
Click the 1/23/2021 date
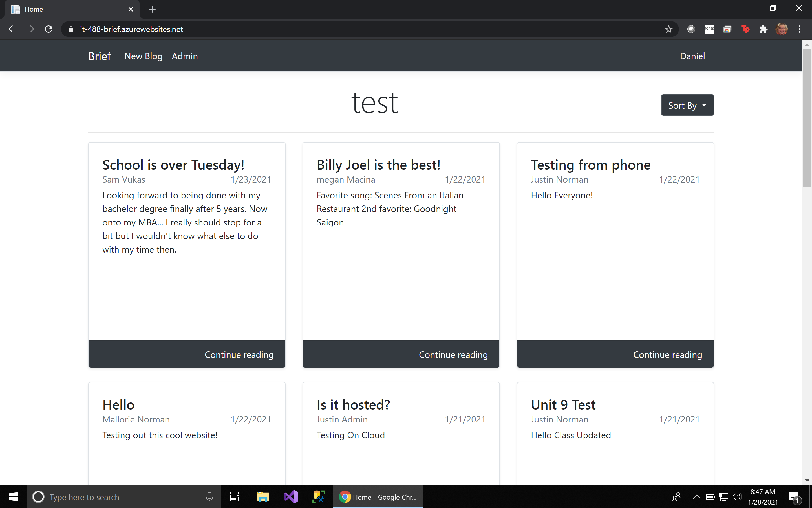coord(251,179)
